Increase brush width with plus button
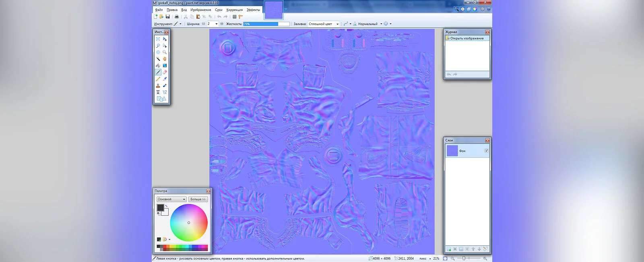The width and height of the screenshot is (644, 262). 222,24
